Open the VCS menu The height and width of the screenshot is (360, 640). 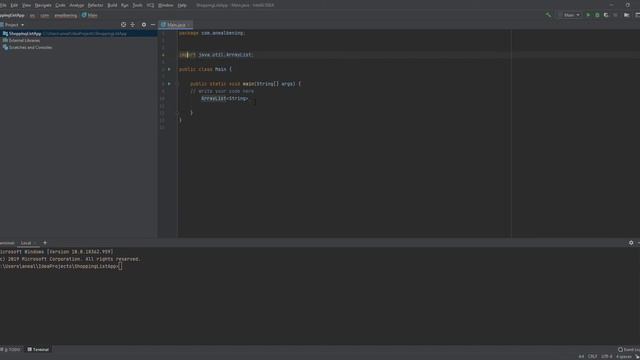150,5
